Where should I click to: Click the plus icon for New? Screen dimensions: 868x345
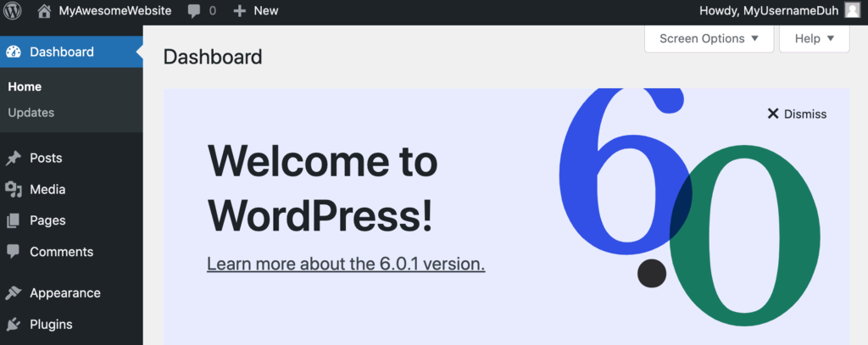(239, 10)
